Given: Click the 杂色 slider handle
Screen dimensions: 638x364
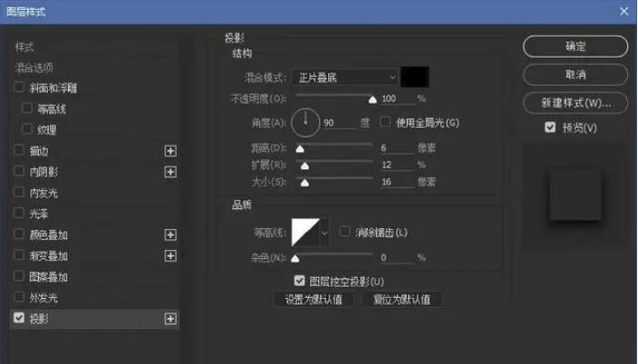Looking at the screenshot, I should coord(295,259).
